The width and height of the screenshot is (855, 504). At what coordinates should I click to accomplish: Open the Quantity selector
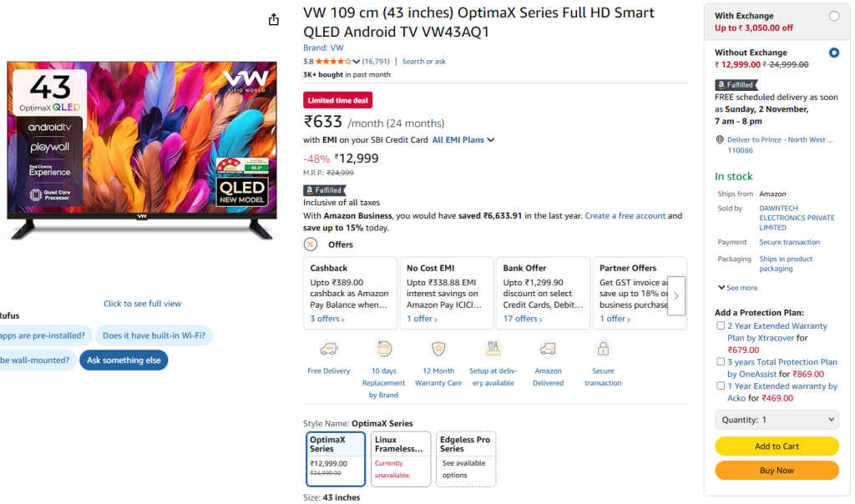(x=777, y=419)
